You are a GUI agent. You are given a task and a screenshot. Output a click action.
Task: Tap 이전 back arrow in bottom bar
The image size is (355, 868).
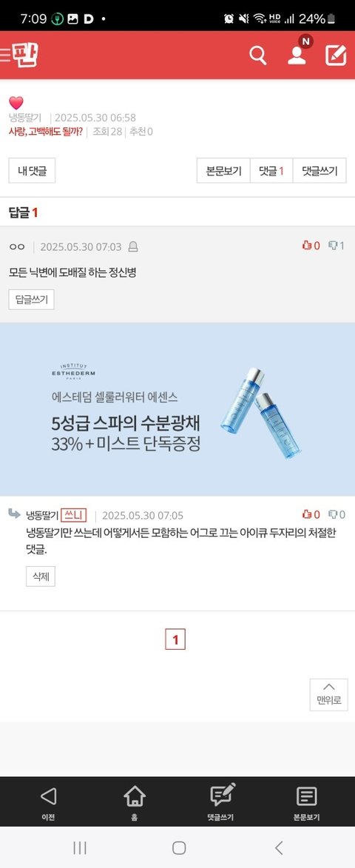[48, 801]
